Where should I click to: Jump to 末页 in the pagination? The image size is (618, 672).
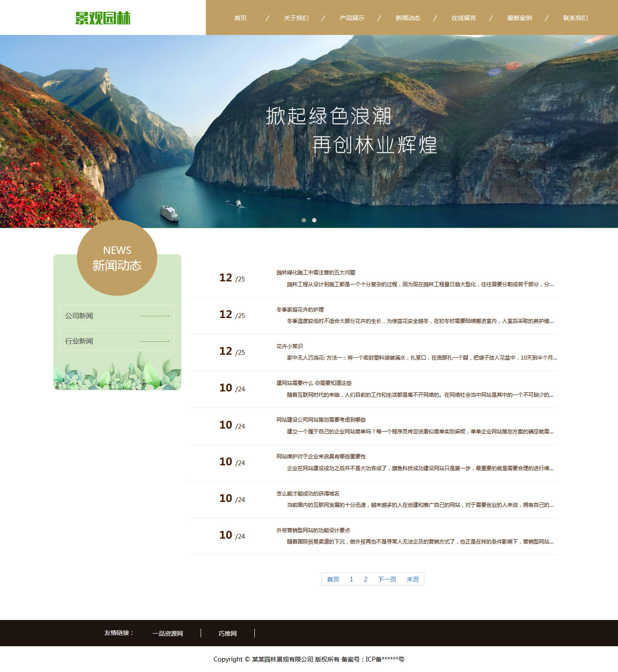click(413, 579)
